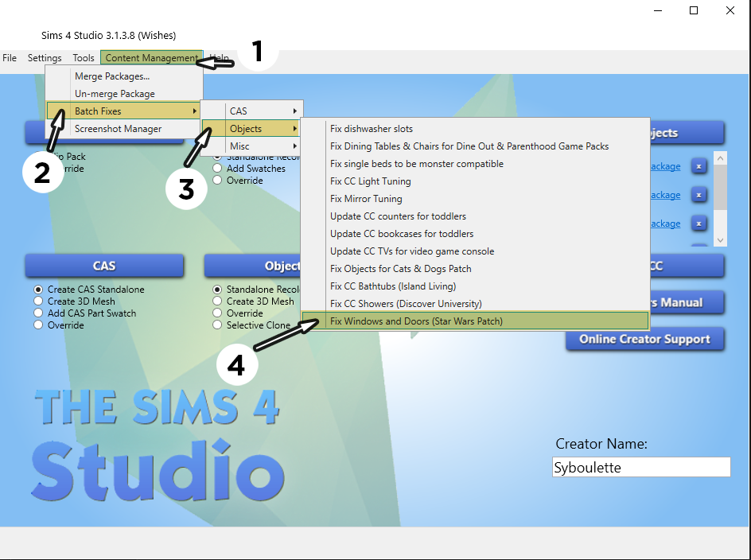Open Screenshot Manager from menu

[124, 129]
